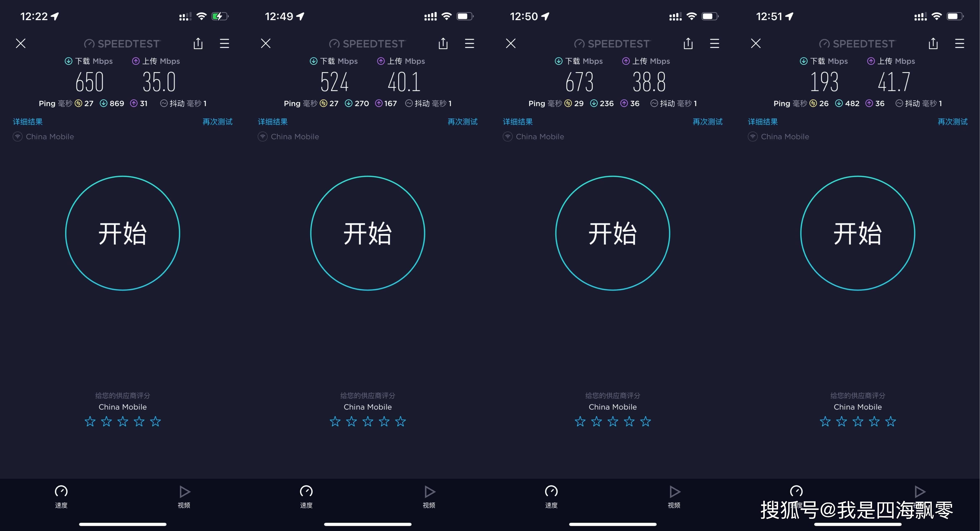This screenshot has width=980, height=531.
Task: Switch to 视频 tab in the 12:49 screenshot
Action: 429,497
